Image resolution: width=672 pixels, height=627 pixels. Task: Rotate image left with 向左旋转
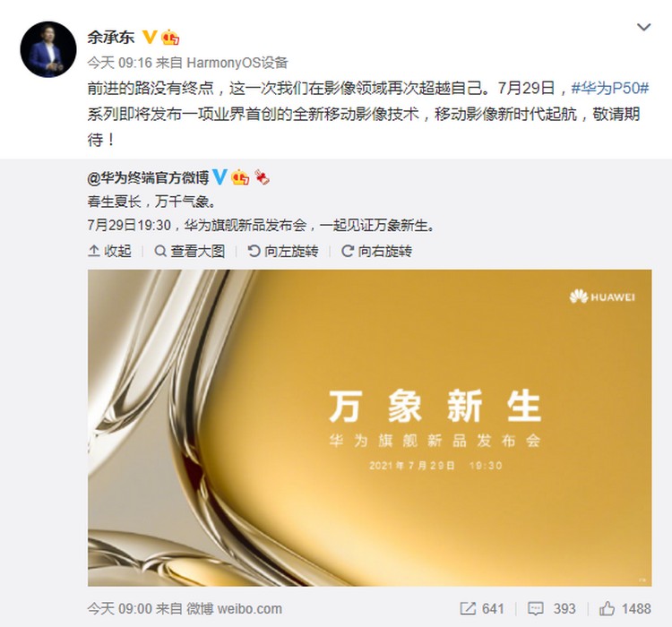(x=283, y=251)
